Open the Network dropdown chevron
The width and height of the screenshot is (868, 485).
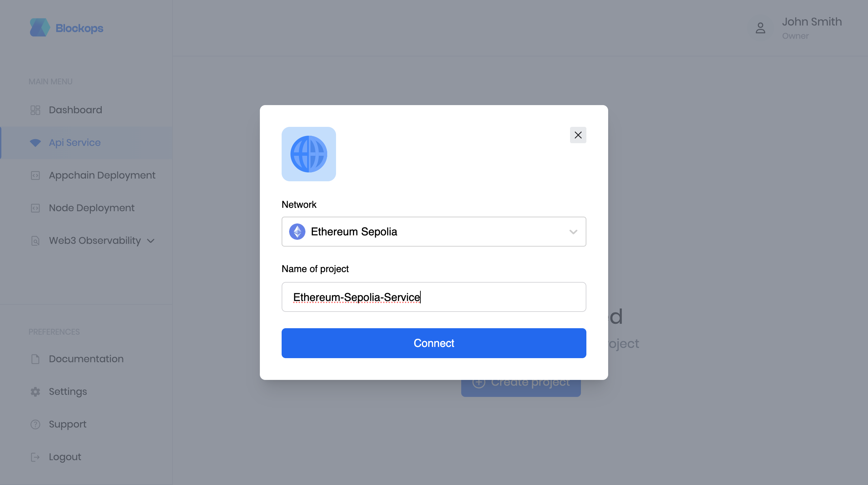(x=573, y=232)
